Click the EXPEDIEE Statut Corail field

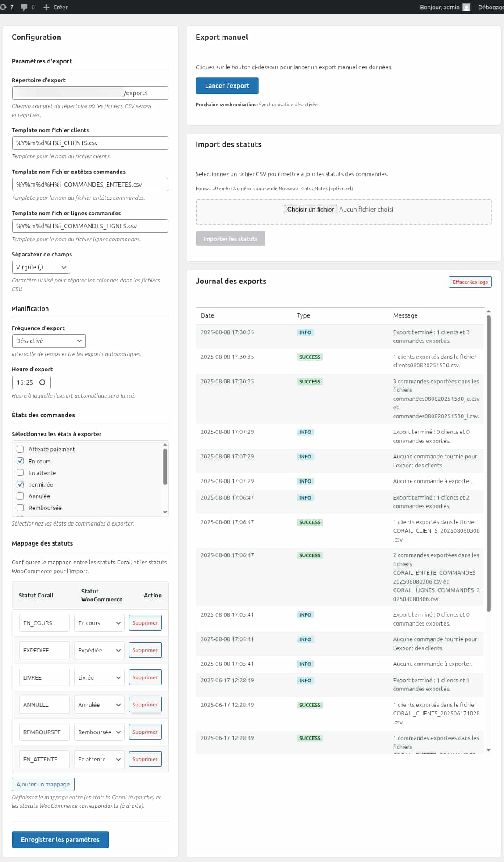(44, 650)
